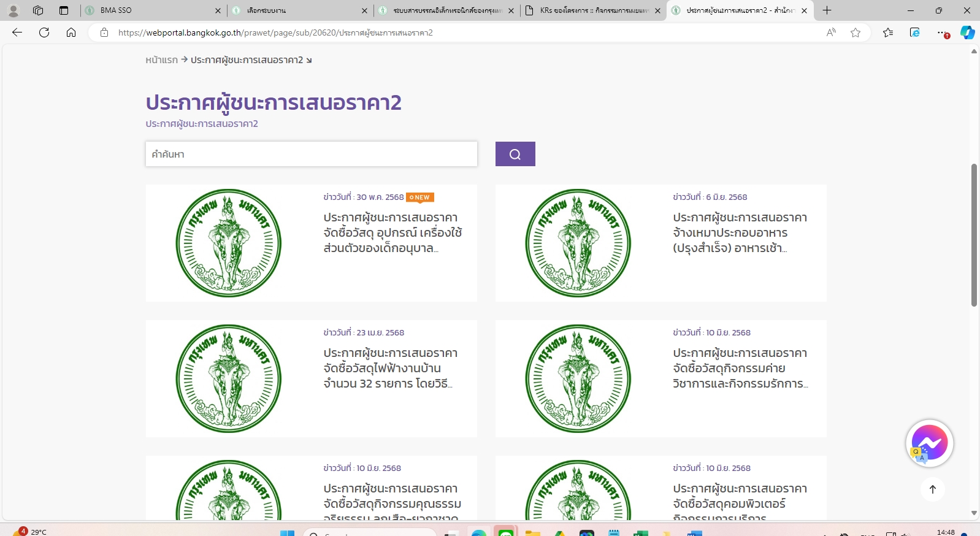
Task: Close the KRs ของโครงการ tab
Action: (657, 10)
